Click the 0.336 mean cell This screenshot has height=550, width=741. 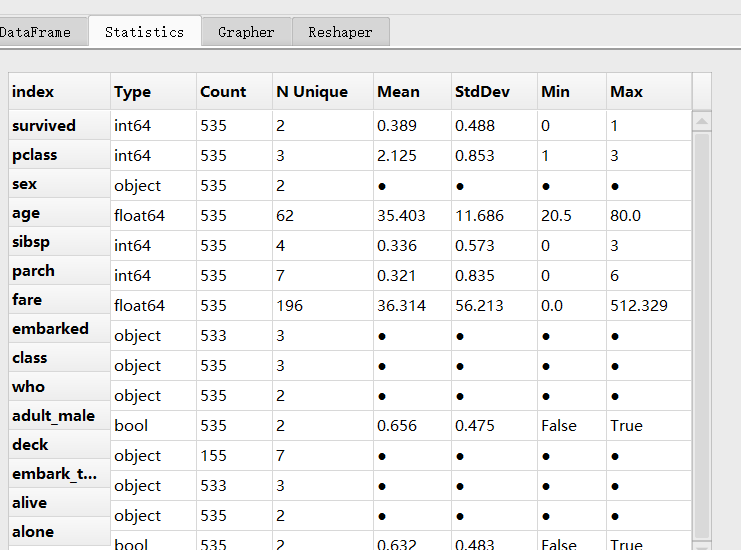tap(413, 246)
